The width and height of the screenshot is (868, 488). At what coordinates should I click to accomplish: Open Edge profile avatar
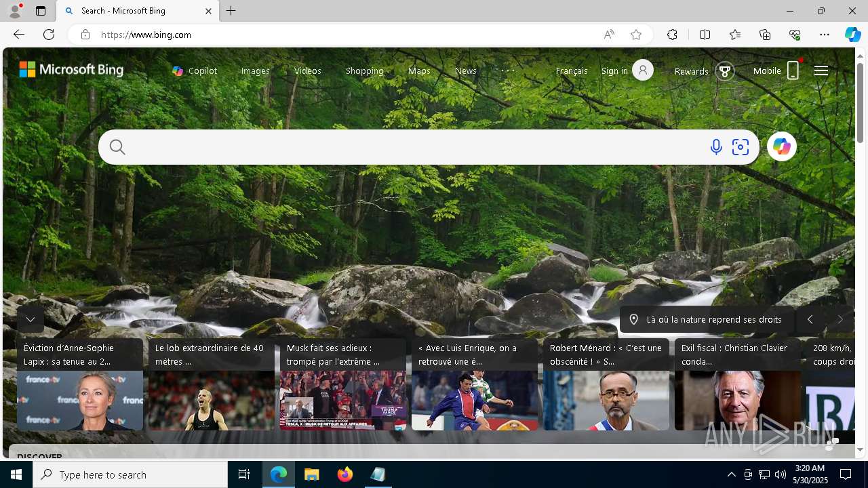[14, 11]
